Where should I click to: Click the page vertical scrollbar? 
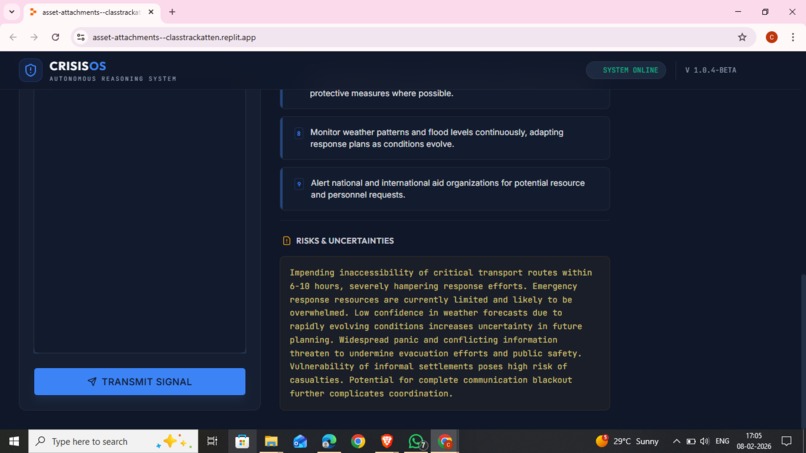point(803,350)
